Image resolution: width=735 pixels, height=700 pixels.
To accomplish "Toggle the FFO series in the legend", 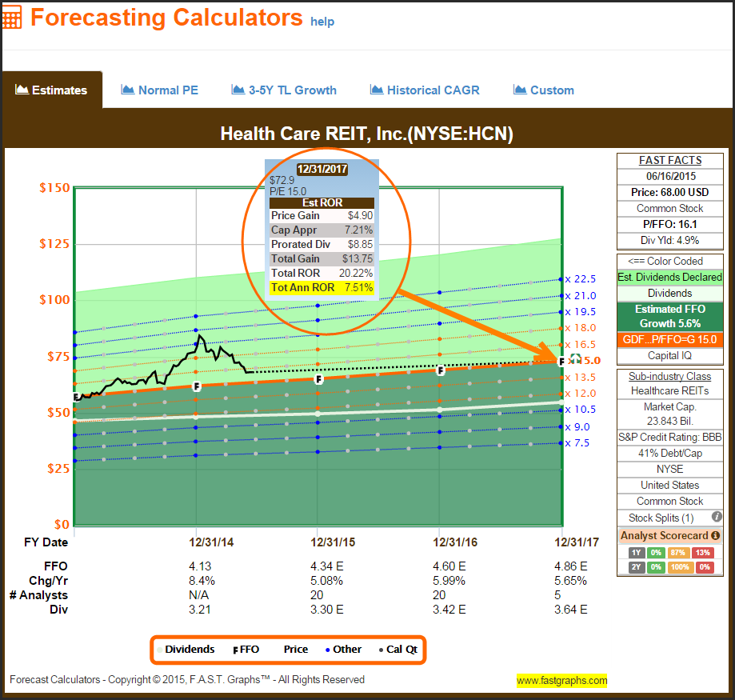I will pyautogui.click(x=246, y=650).
